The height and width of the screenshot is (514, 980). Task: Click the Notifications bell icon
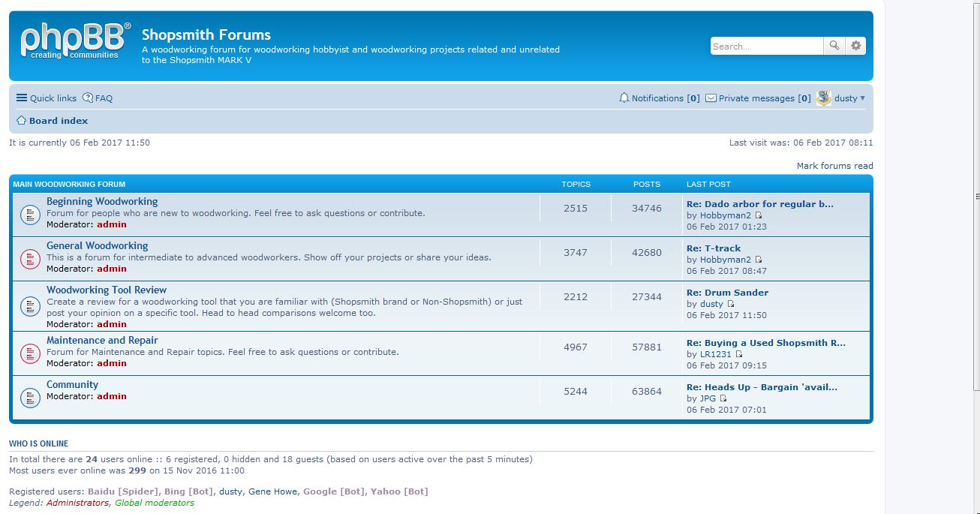coord(624,98)
